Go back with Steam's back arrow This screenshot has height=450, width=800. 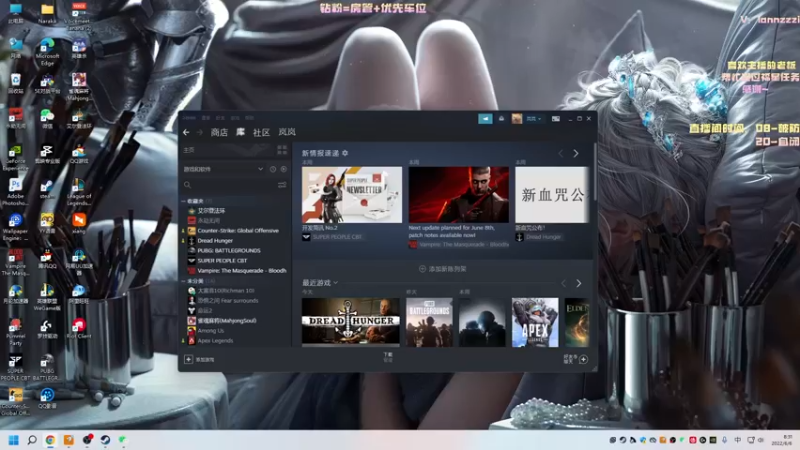[x=186, y=132]
